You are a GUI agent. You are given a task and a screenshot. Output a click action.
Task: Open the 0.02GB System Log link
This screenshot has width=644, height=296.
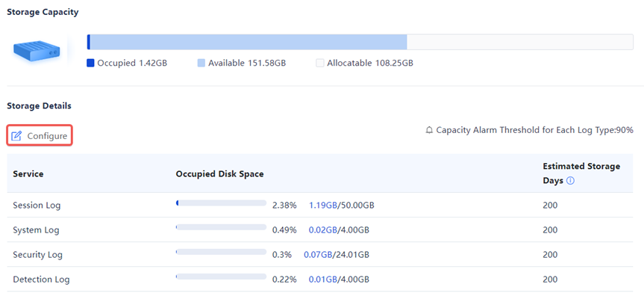coord(323,229)
